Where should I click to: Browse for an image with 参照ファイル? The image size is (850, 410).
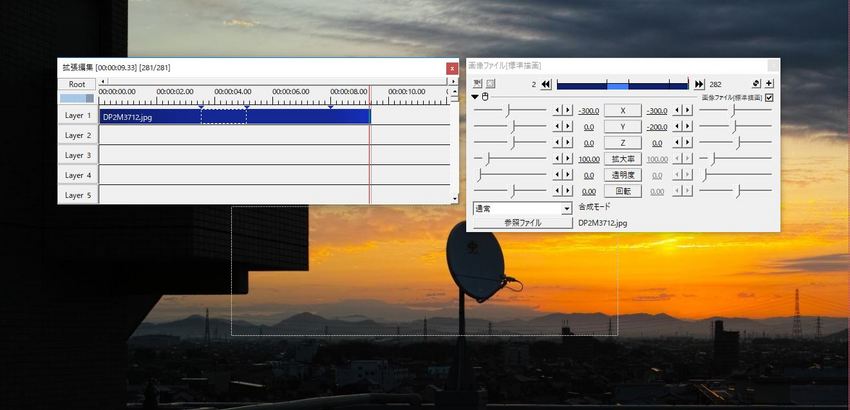pyautogui.click(x=523, y=223)
